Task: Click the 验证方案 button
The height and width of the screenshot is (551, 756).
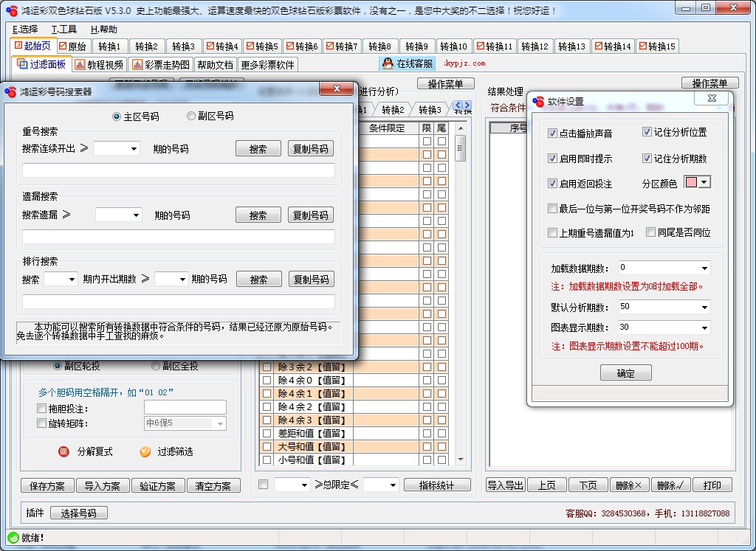Action: pos(158,486)
